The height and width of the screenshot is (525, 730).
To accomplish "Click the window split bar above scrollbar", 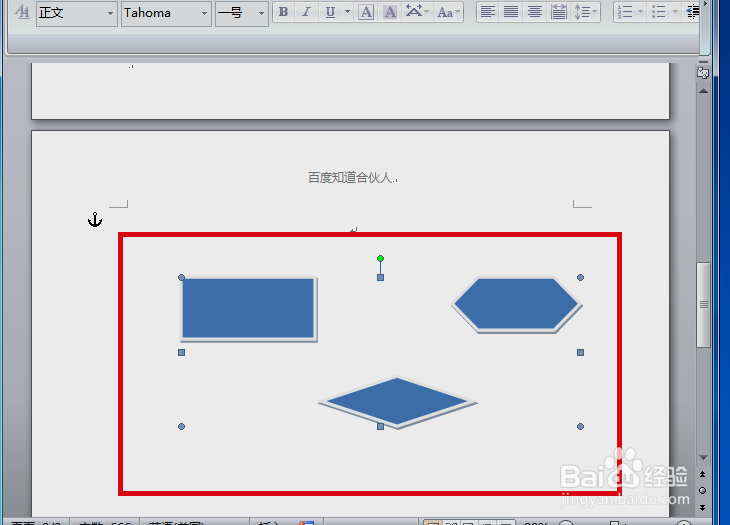I will click(x=703, y=62).
